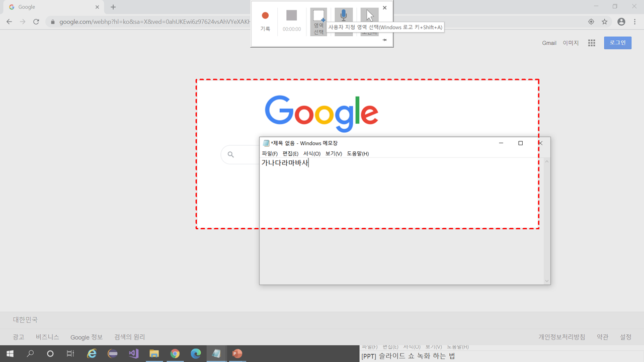644x362 pixels.
Task: Toggle microphone audio in the recording toolbar
Action: click(x=344, y=15)
